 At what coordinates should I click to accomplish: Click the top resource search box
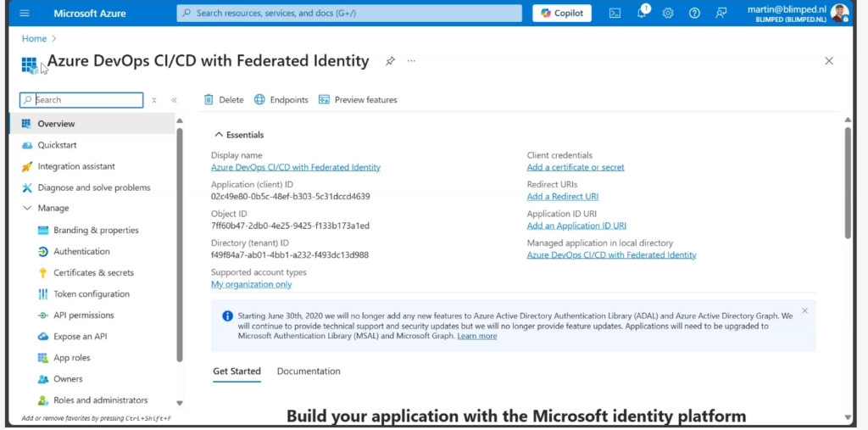349,14
